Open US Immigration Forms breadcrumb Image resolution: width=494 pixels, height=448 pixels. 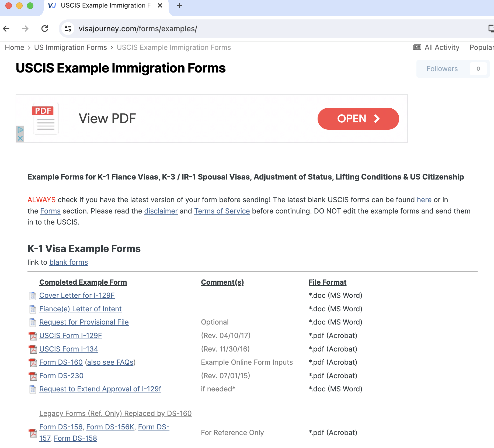click(71, 47)
